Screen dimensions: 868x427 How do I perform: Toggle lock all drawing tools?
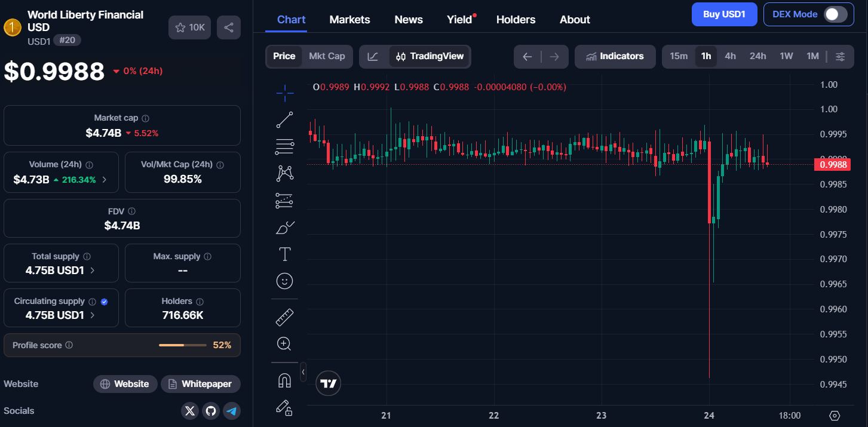coord(285,407)
